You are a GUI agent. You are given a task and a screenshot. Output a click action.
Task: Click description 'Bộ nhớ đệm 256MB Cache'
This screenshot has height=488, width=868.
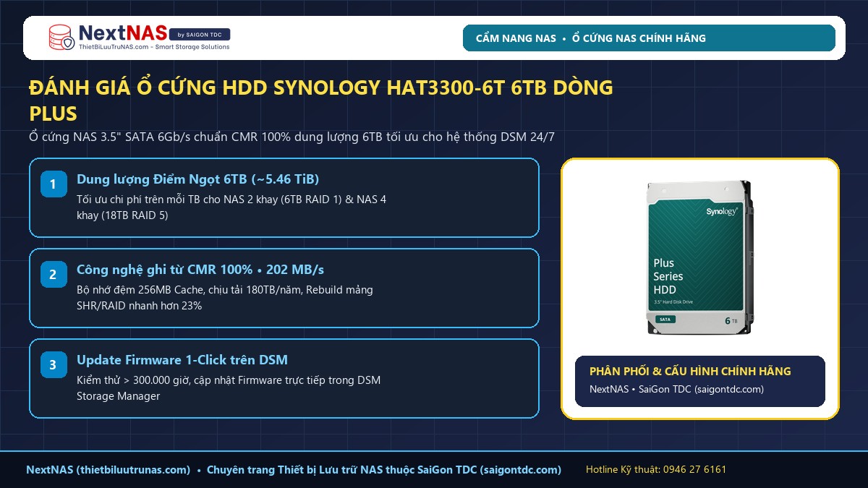click(x=225, y=297)
